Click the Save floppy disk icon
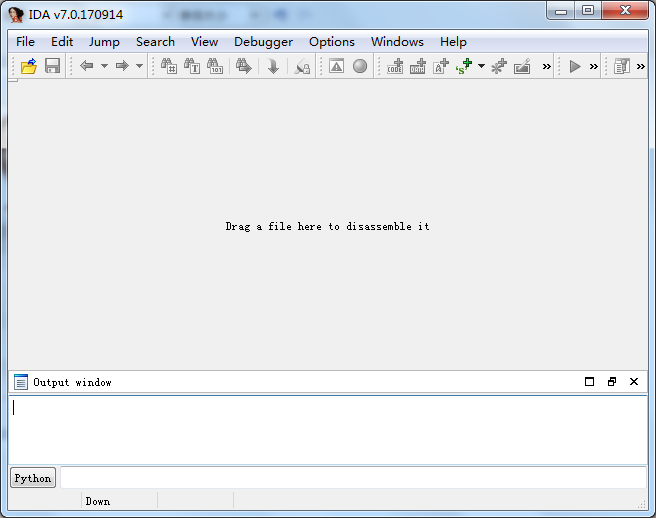This screenshot has width=656, height=518. click(x=52, y=66)
